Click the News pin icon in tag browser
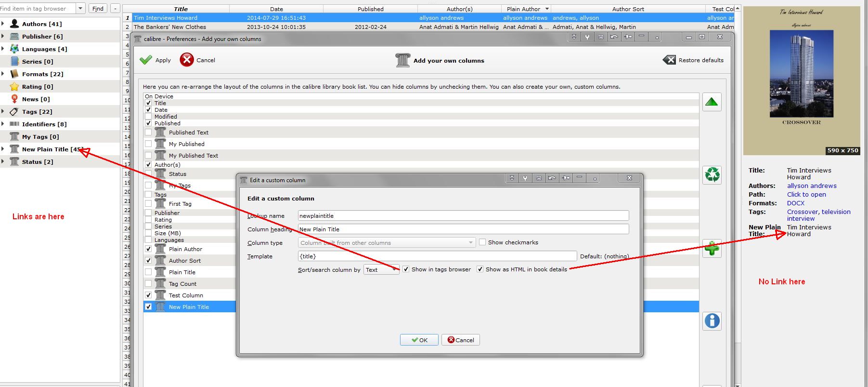868x387 pixels. pyautogui.click(x=14, y=99)
